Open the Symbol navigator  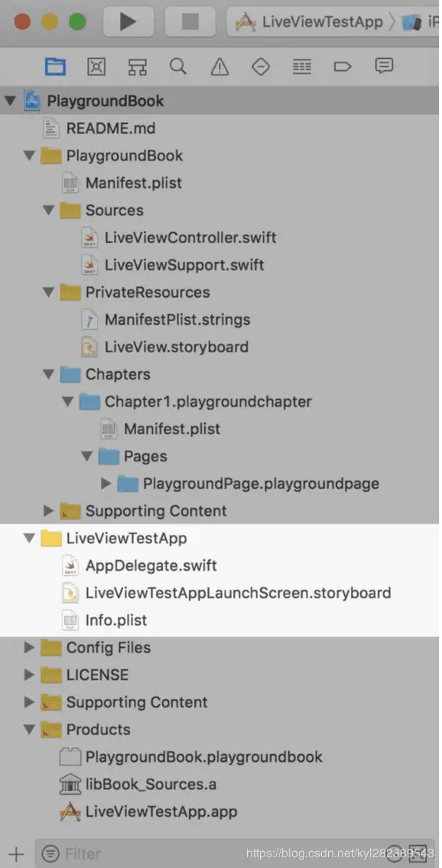coord(137,66)
